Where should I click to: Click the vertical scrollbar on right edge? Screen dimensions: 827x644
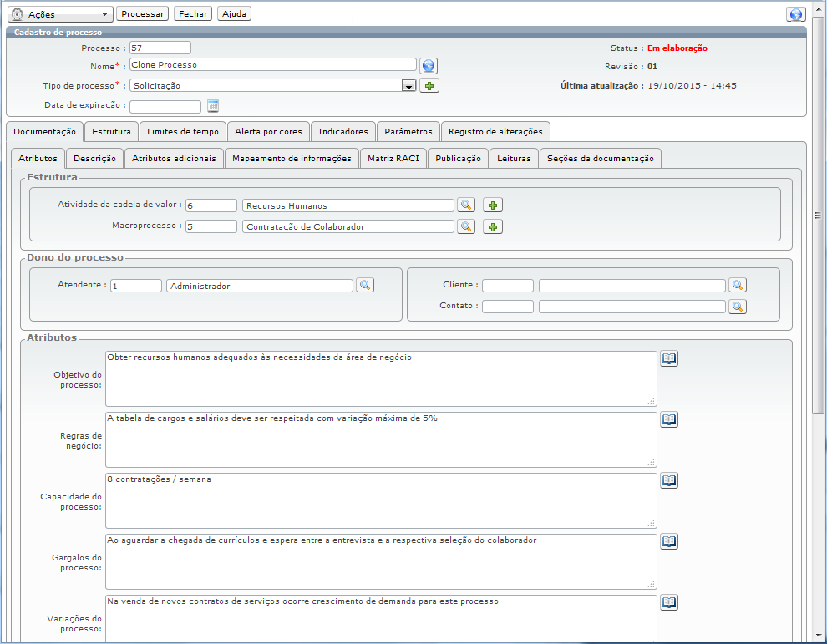pos(818,216)
